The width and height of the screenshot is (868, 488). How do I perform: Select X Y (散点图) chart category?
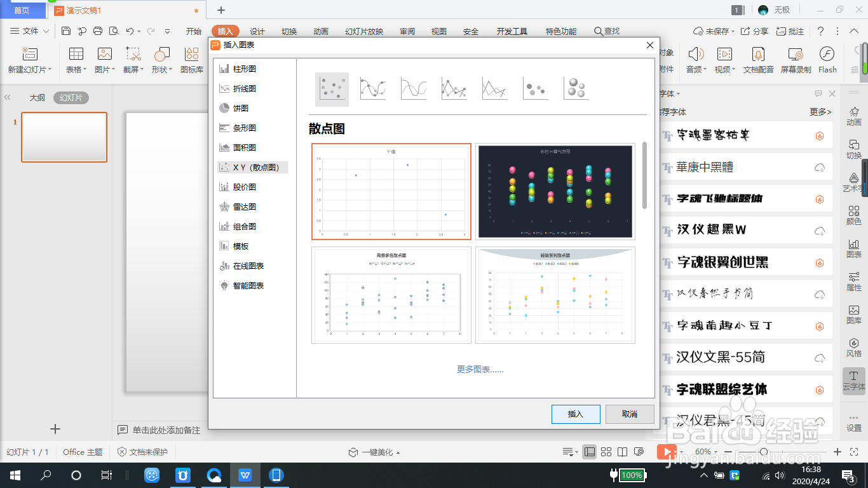(252, 167)
